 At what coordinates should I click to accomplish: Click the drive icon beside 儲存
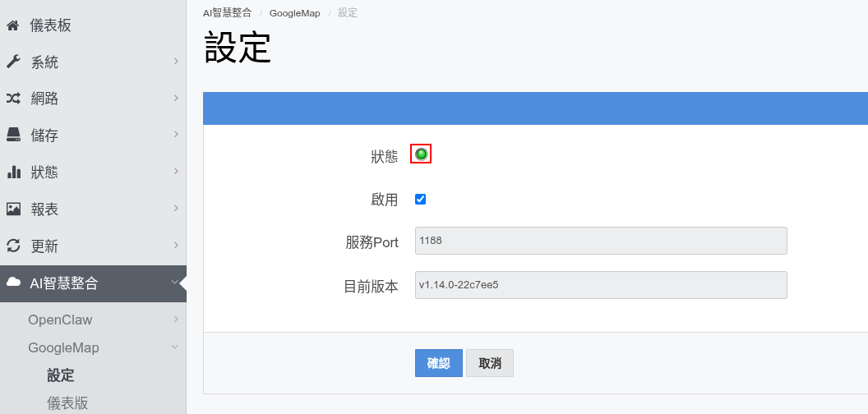point(12,136)
